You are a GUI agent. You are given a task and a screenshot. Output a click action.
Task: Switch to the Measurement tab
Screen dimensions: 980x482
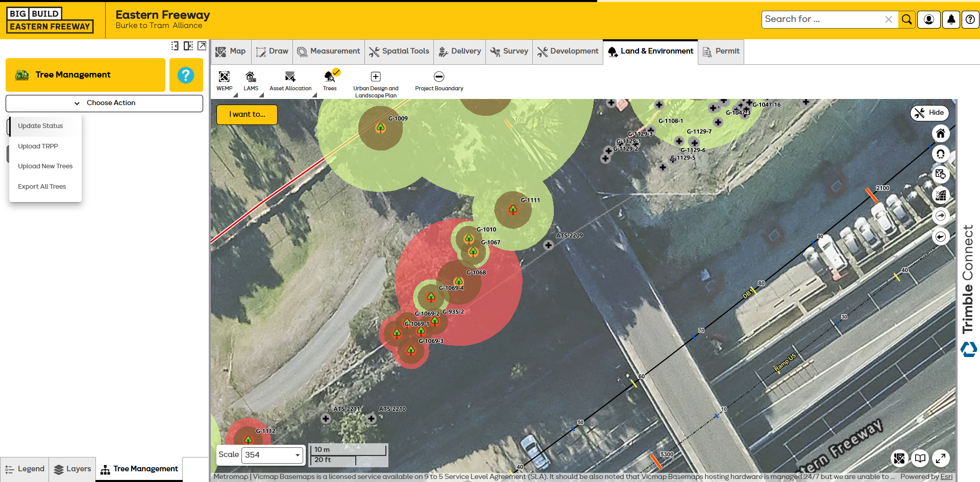coord(329,52)
